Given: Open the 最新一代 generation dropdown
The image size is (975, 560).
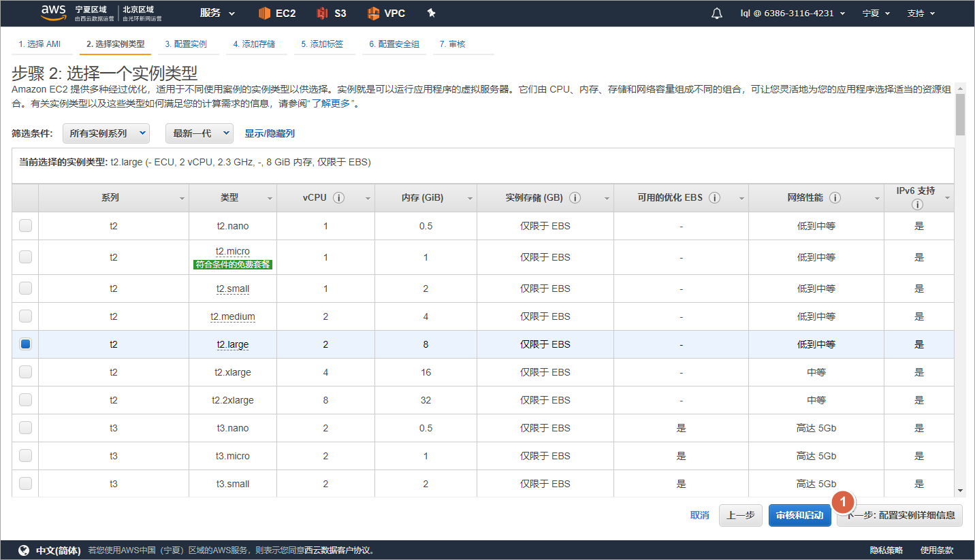Looking at the screenshot, I should [199, 133].
